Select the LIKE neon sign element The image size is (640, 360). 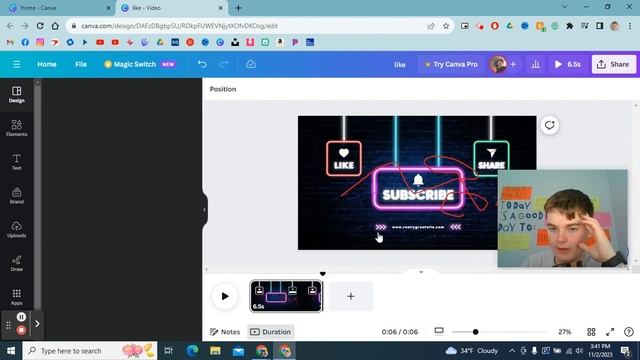[344, 158]
